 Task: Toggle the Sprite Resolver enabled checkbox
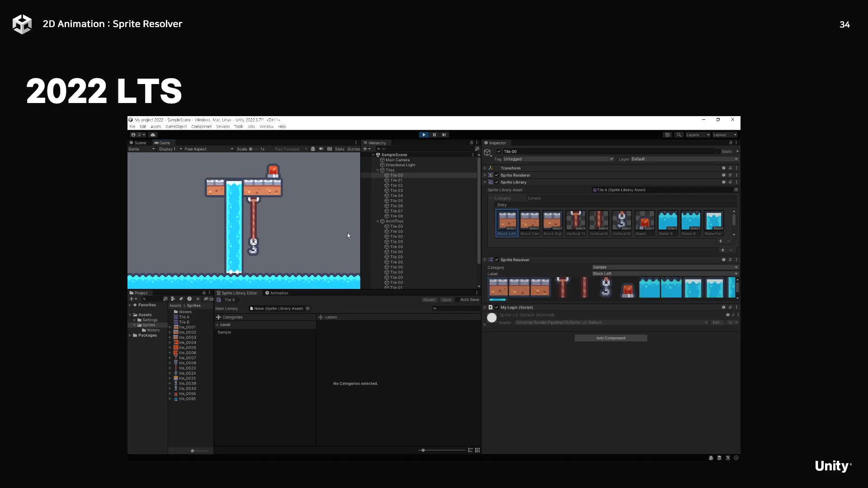tap(497, 260)
